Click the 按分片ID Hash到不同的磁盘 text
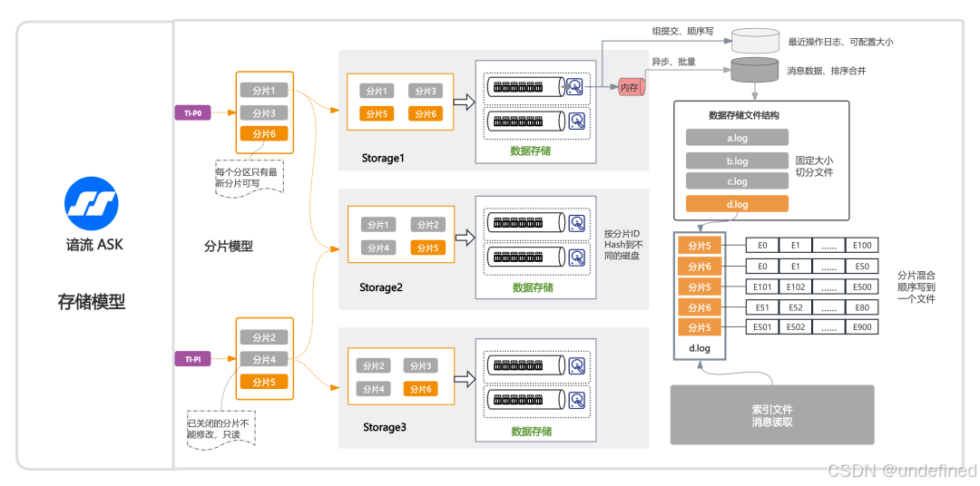Image resolution: width=980 pixels, height=486 pixels. click(622, 244)
